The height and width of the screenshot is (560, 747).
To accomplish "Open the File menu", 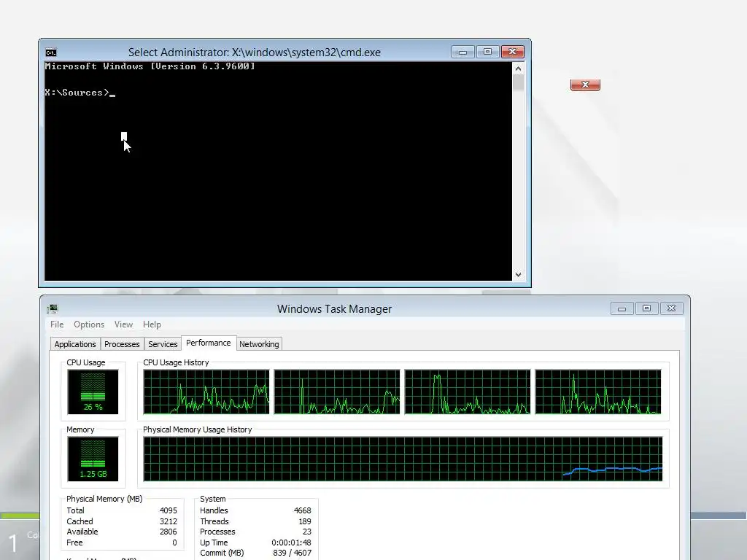I will [x=57, y=324].
